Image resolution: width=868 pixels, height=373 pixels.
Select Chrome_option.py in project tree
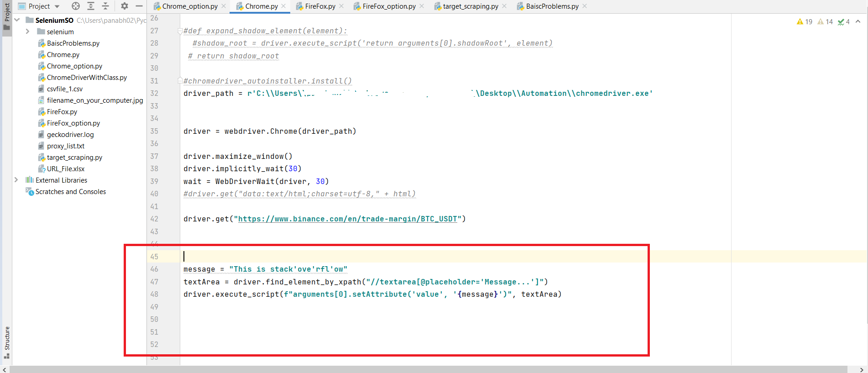click(x=74, y=66)
